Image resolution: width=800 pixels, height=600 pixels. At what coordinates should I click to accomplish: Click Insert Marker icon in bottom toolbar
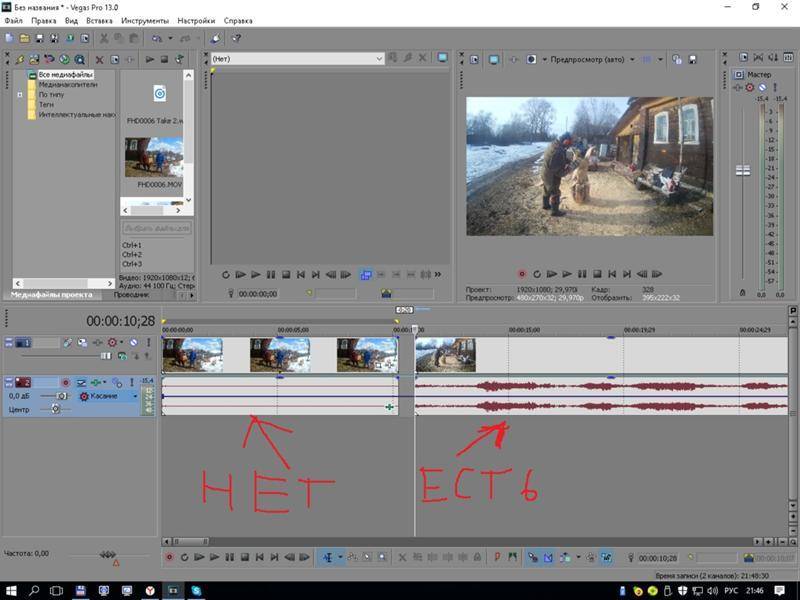[497, 557]
